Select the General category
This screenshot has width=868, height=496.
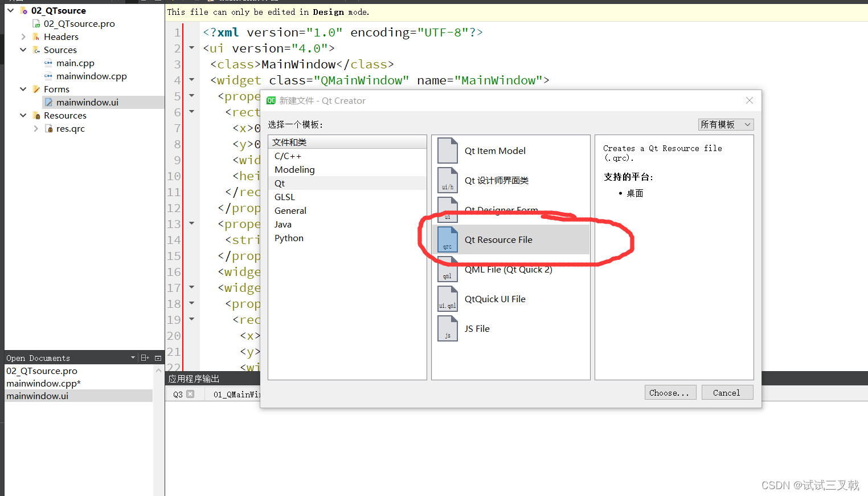347,210
